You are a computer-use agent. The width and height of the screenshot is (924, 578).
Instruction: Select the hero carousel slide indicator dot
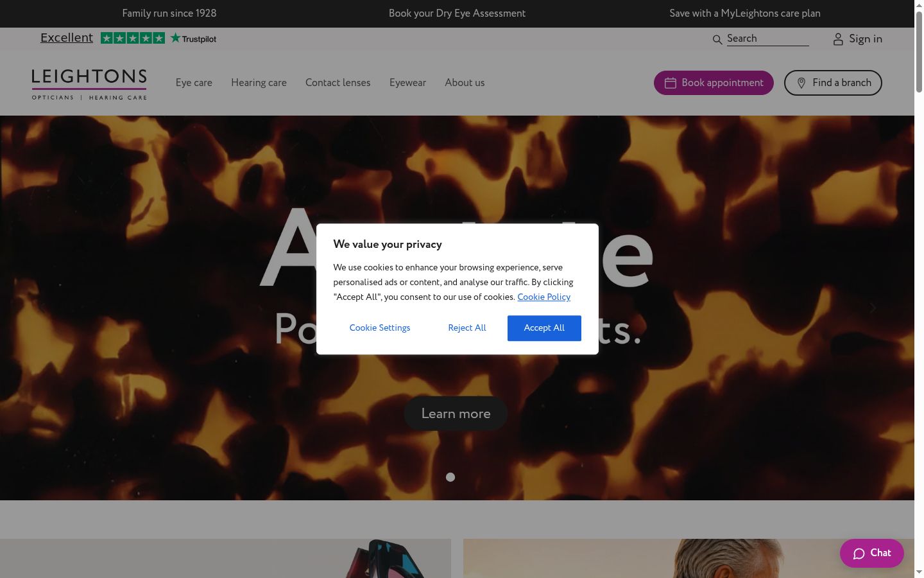[x=450, y=477]
